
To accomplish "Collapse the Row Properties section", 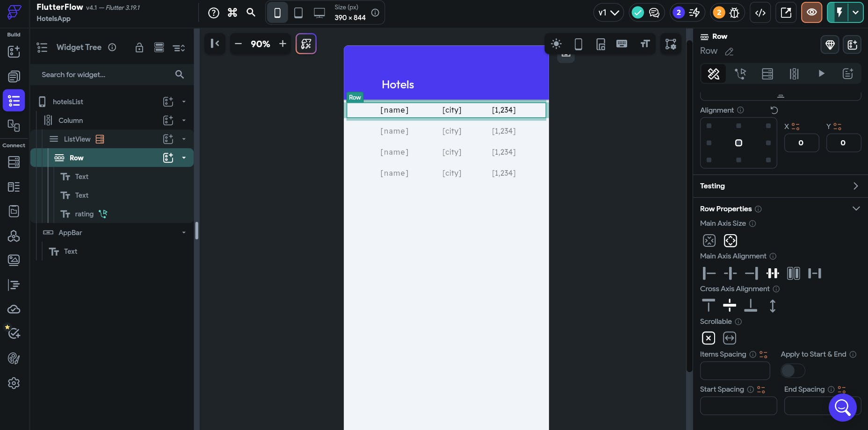I will [x=856, y=208].
